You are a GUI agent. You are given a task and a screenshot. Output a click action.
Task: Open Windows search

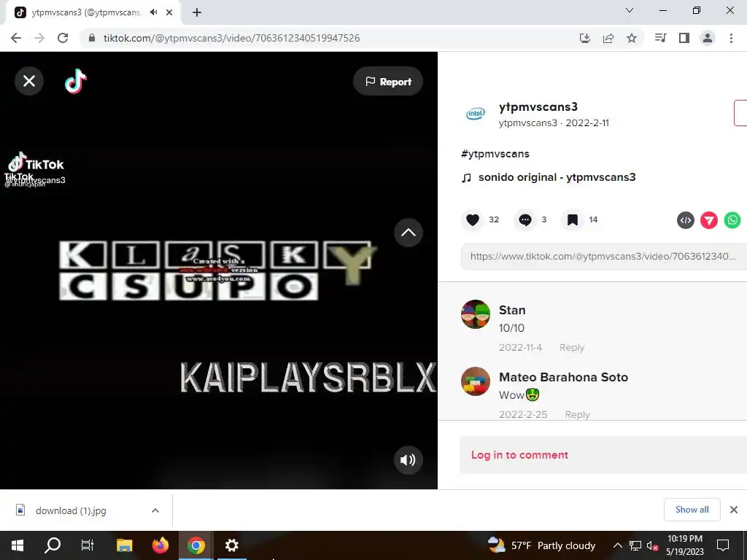coord(53,545)
